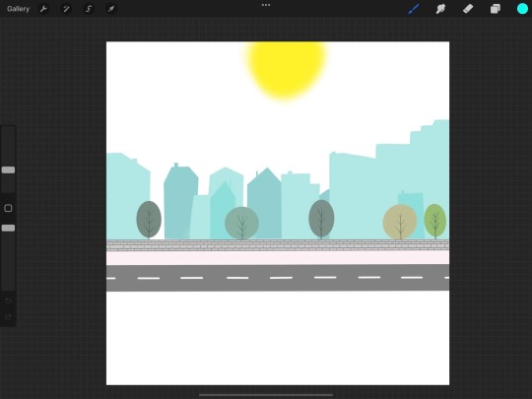Click the brush size slider handle
Viewport: 532px width, 399px height.
click(x=8, y=170)
